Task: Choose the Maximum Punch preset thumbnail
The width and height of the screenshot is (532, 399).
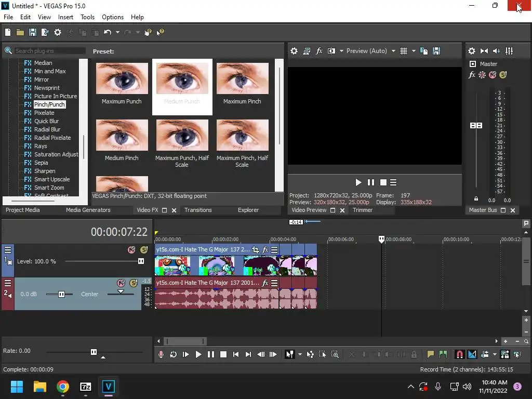Action: coord(122,78)
